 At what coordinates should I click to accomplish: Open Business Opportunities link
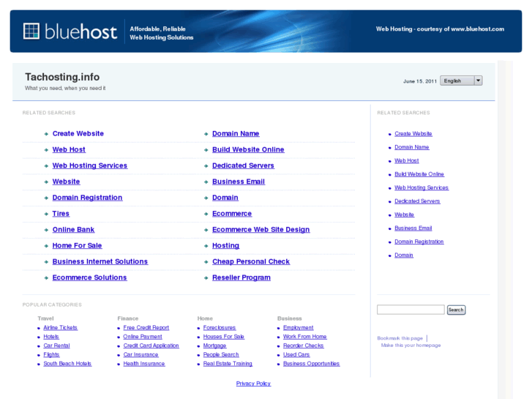point(312,363)
